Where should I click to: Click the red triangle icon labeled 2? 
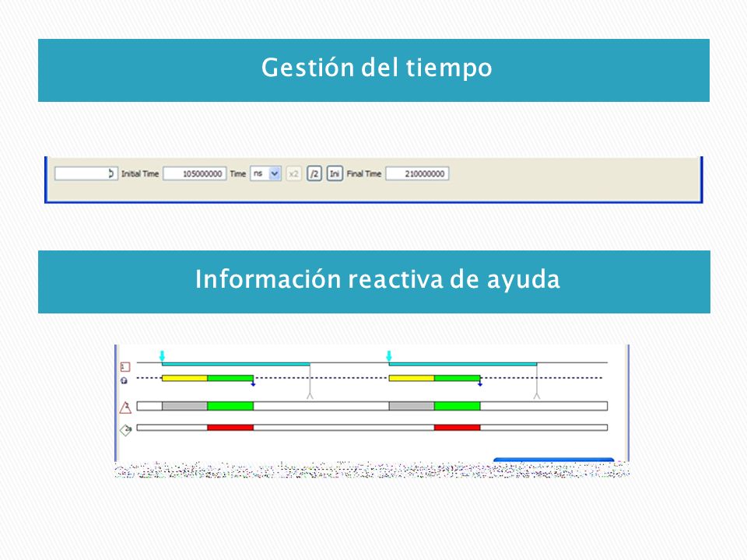[x=125, y=408]
